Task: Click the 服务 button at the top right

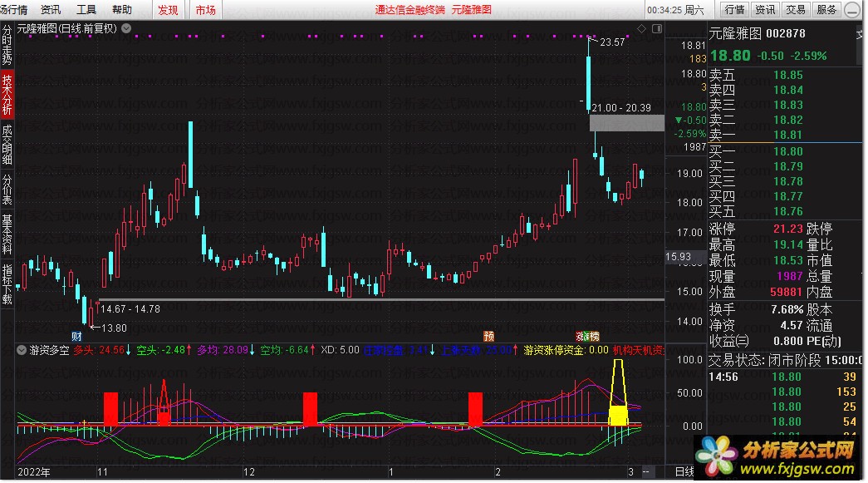Action: click(x=826, y=9)
